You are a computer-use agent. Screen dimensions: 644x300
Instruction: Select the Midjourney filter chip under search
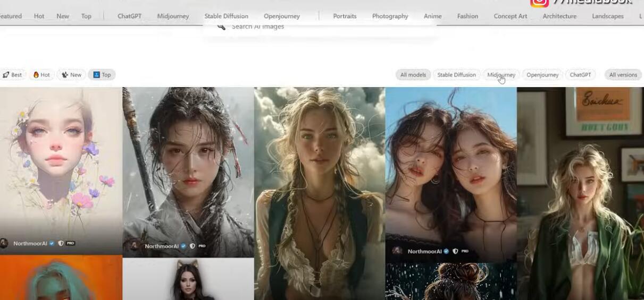[x=501, y=75]
